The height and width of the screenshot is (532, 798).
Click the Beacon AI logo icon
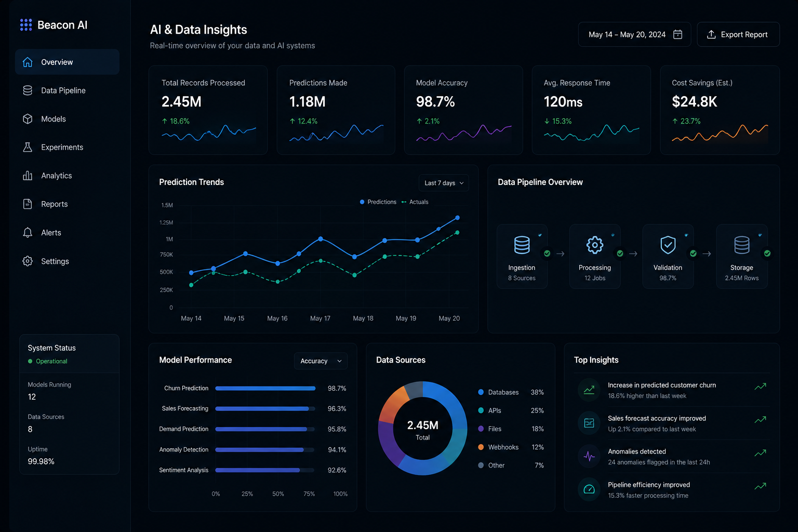click(x=26, y=25)
